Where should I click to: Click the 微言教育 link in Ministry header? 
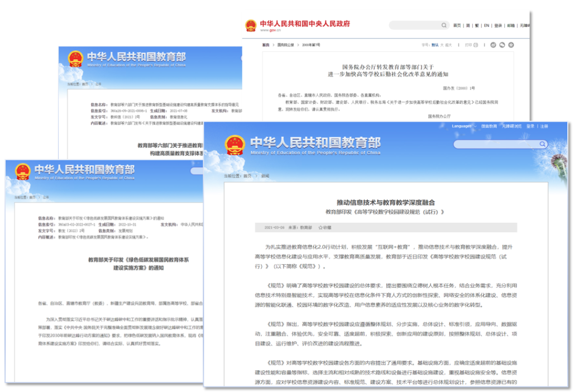[x=489, y=126]
